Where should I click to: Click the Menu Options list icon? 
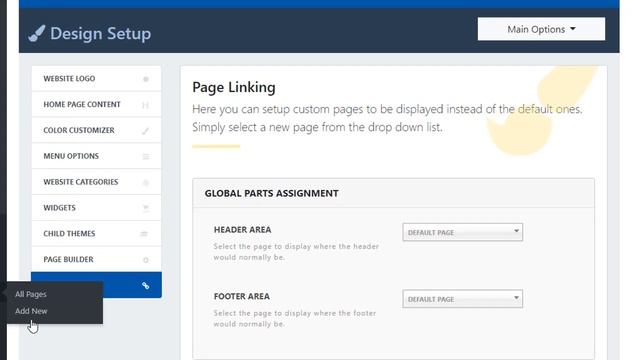146,156
